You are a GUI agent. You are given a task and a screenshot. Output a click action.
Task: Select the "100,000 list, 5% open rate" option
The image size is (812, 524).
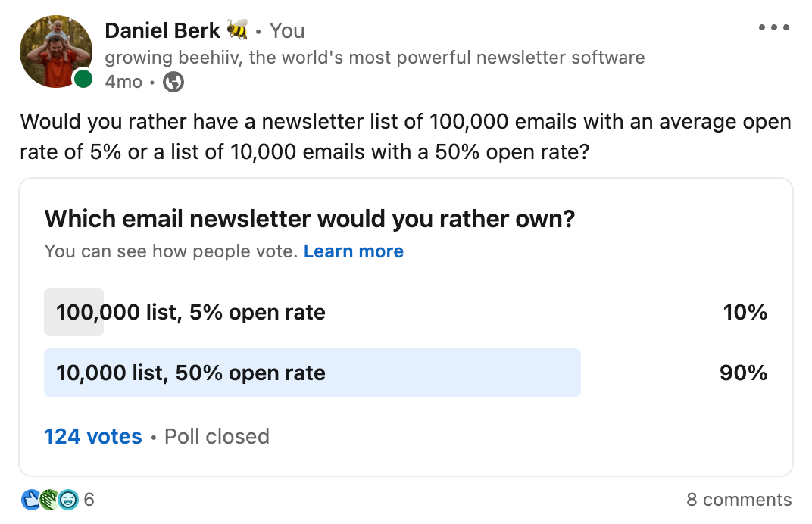pyautogui.click(x=191, y=312)
